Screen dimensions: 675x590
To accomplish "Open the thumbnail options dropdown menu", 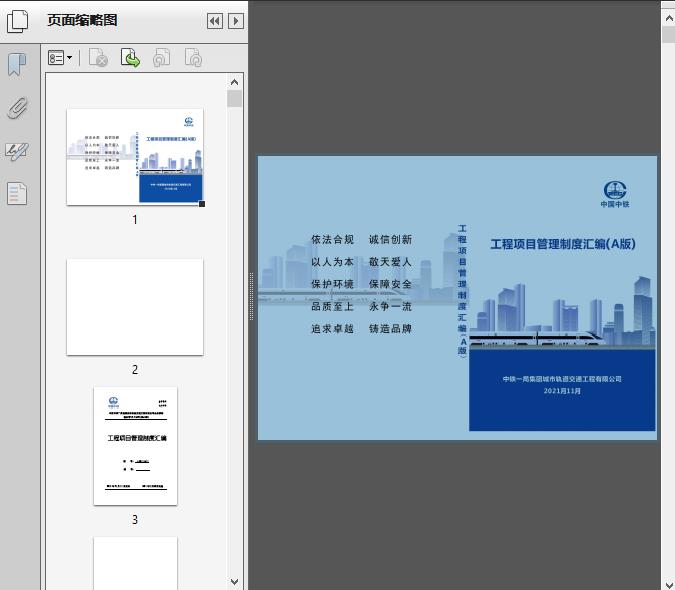I will pos(60,59).
